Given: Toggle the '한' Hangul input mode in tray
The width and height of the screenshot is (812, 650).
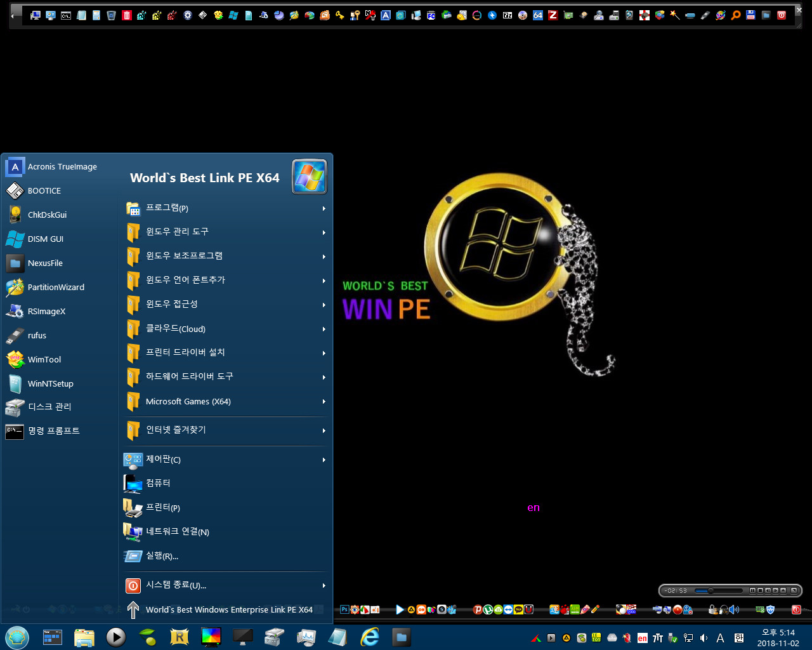Looking at the screenshot, I should point(739,638).
